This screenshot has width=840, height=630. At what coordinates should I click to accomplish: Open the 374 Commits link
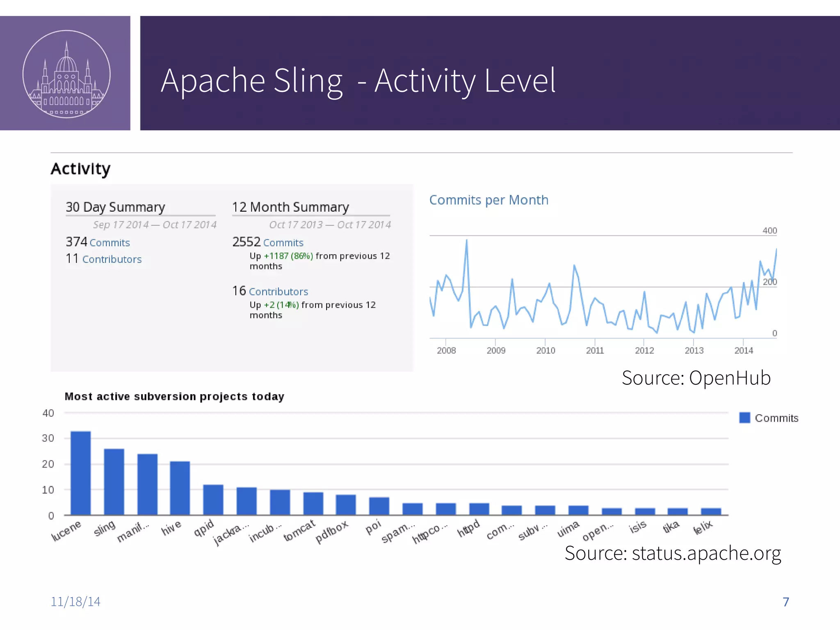coord(110,243)
